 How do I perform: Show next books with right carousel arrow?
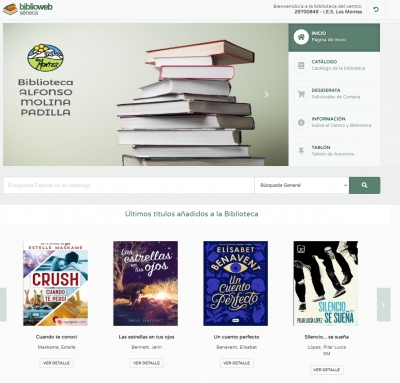[383, 304]
